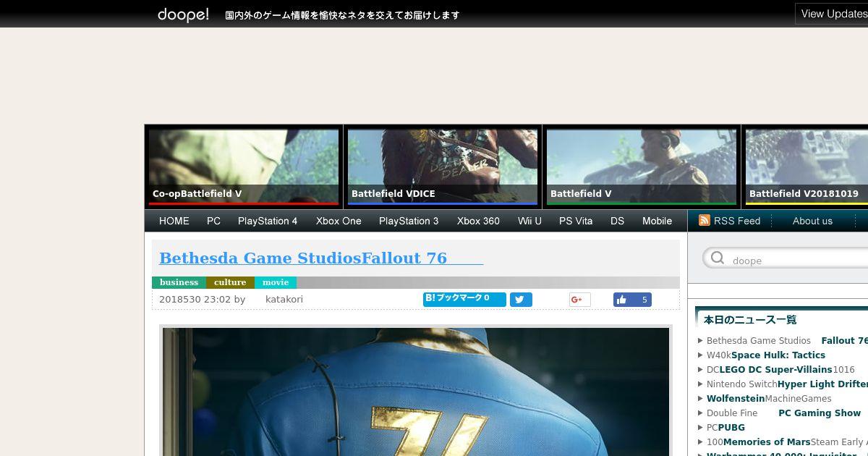Open the Battlefield V DICE featured thumbnail

click(x=443, y=166)
